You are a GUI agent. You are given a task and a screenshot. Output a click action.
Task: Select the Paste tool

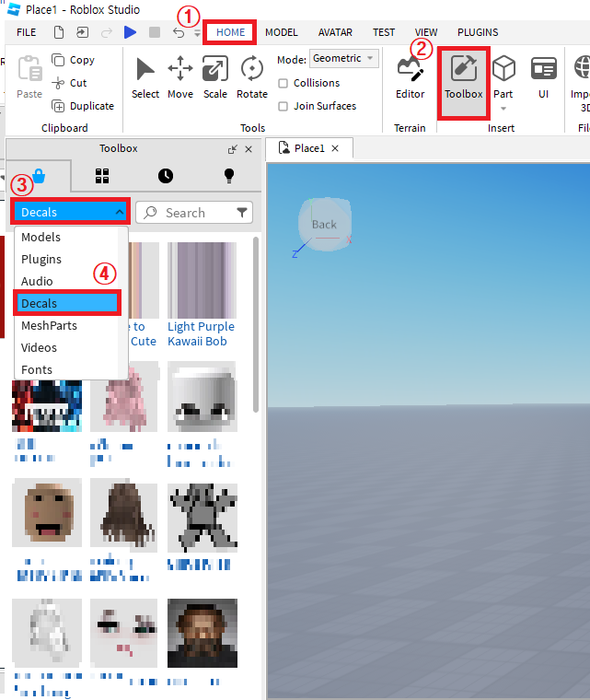pos(29,76)
